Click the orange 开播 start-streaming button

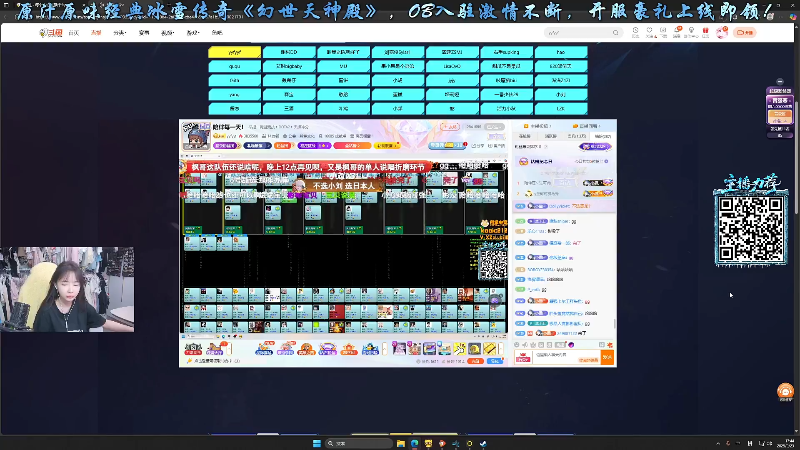point(745,33)
